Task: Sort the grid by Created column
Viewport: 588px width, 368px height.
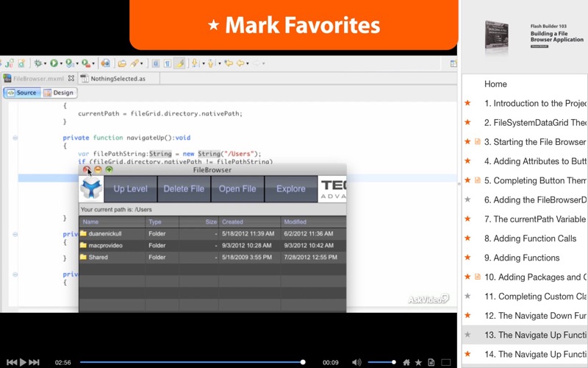Action: (249, 222)
